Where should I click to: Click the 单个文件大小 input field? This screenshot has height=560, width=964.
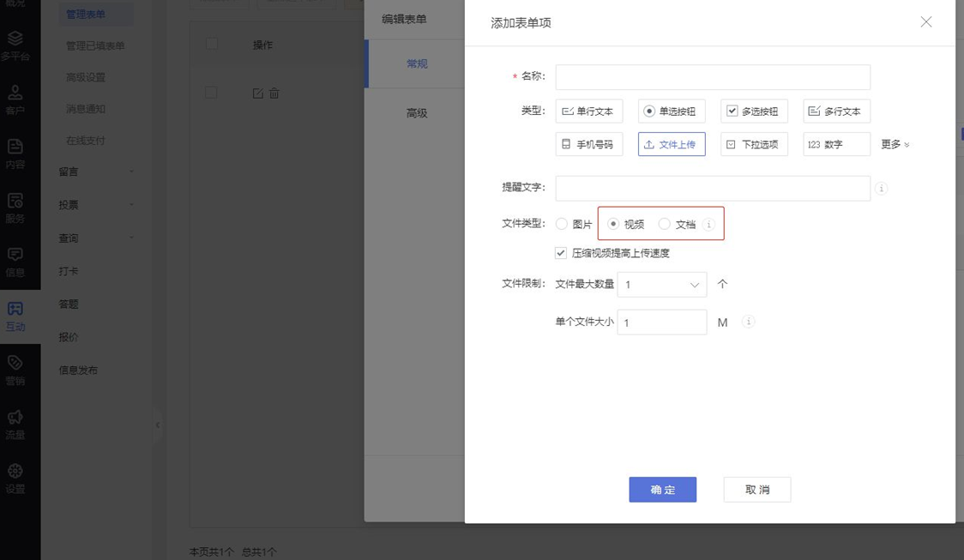tap(661, 322)
